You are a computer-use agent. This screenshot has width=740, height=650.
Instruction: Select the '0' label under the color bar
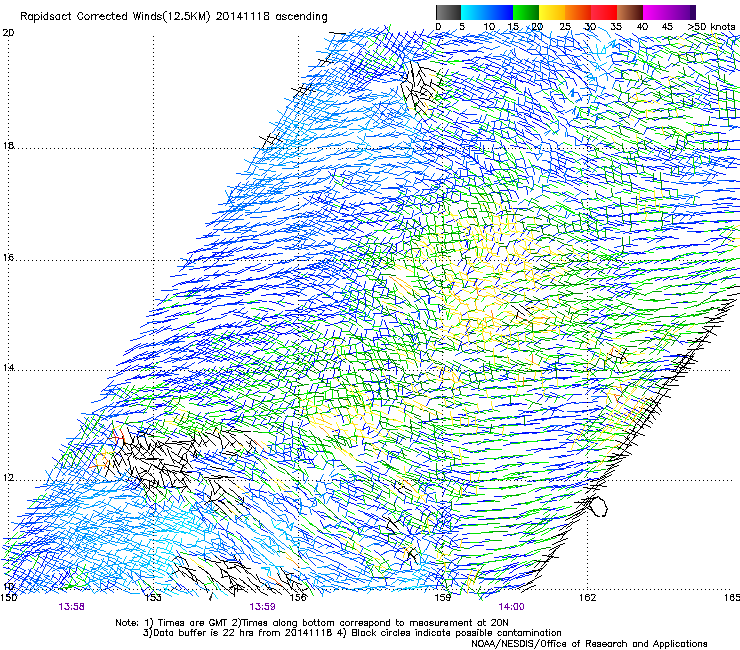pyautogui.click(x=438, y=27)
